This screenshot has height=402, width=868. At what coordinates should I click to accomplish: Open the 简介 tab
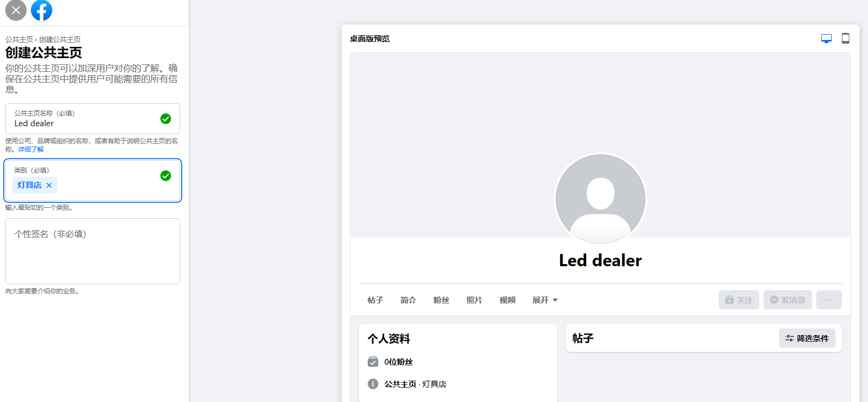pos(408,300)
